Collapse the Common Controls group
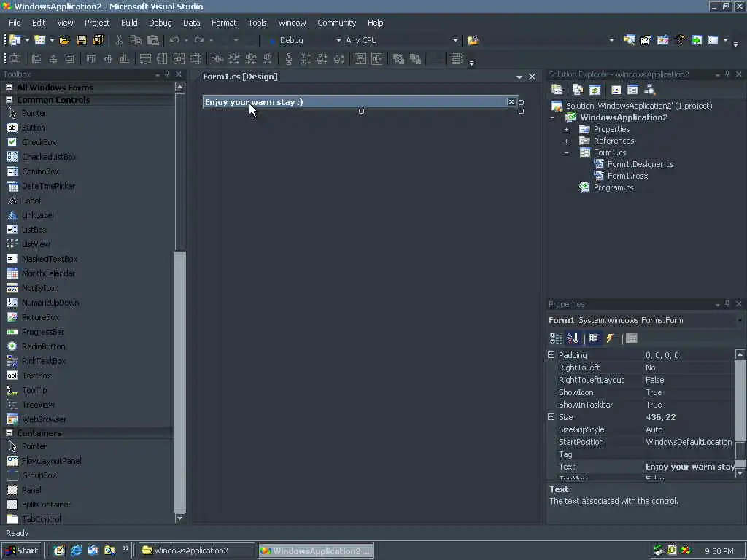This screenshot has height=560, width=747. click(x=9, y=99)
